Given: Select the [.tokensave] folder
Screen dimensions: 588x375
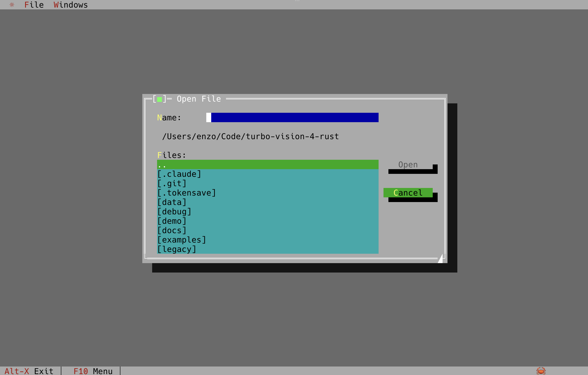Looking at the screenshot, I should 268,193.
